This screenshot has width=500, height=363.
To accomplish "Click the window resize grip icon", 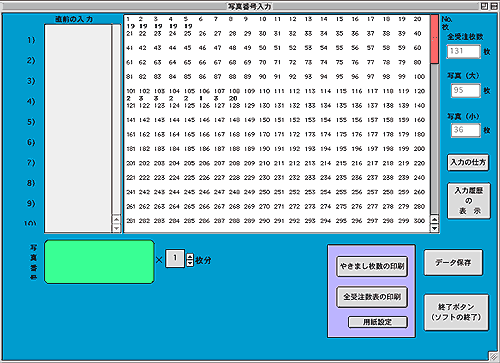I will [x=494, y=356].
